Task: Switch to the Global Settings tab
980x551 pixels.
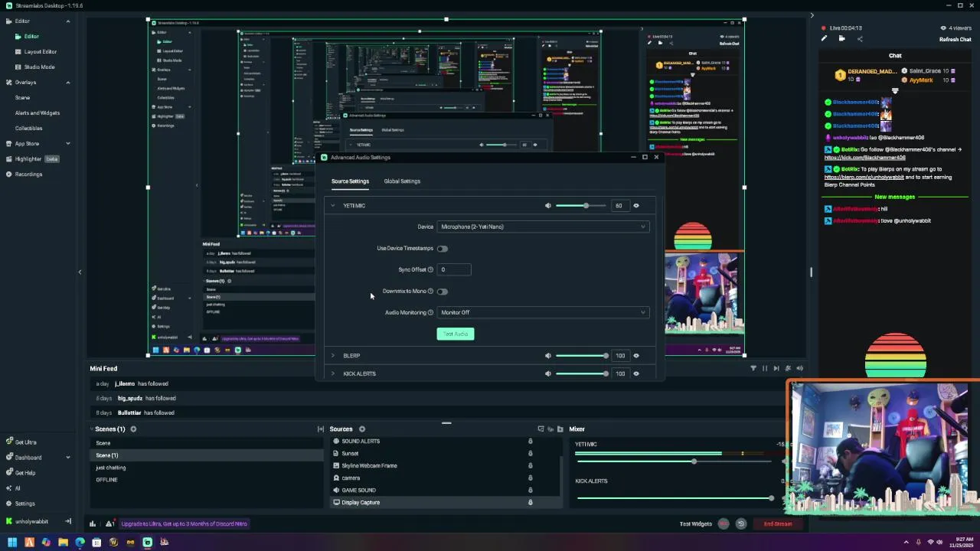Action: [402, 181]
